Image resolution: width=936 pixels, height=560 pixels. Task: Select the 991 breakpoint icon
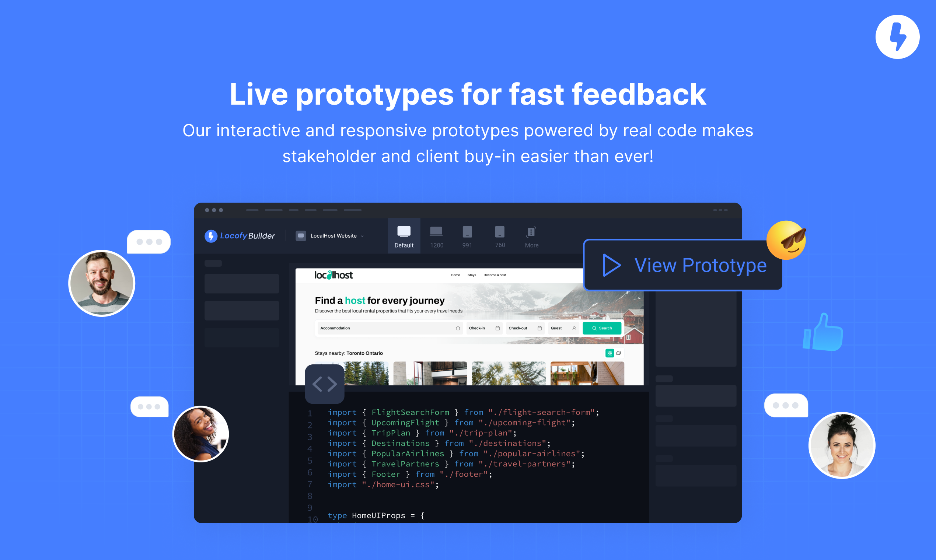point(467,234)
